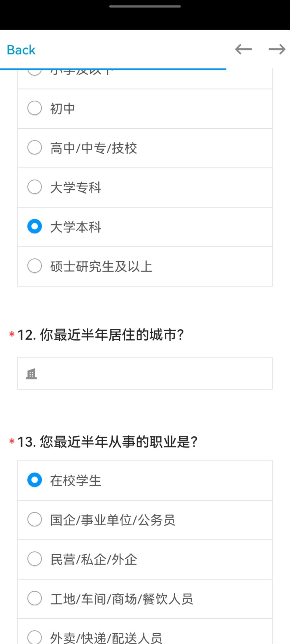The height and width of the screenshot is (644, 290).
Task: Select 硕士研究生及以上 radio button
Action: click(35, 266)
